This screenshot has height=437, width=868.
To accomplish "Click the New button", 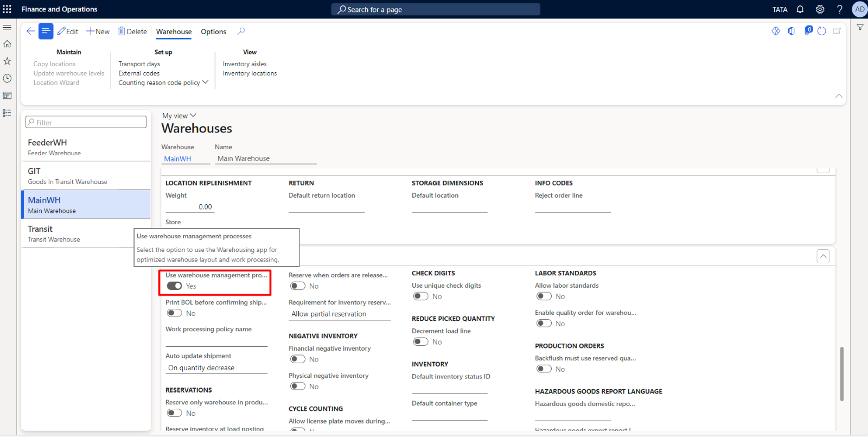I will click(x=98, y=31).
